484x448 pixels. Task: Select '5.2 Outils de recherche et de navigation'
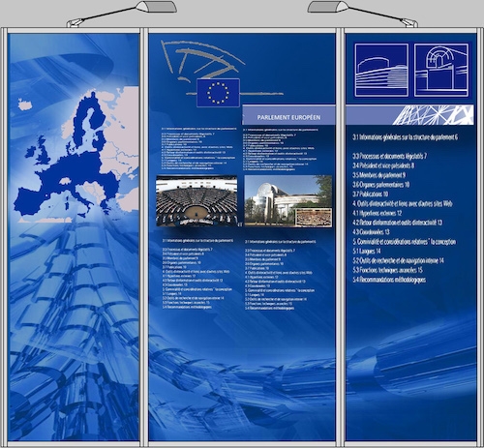click(x=398, y=260)
